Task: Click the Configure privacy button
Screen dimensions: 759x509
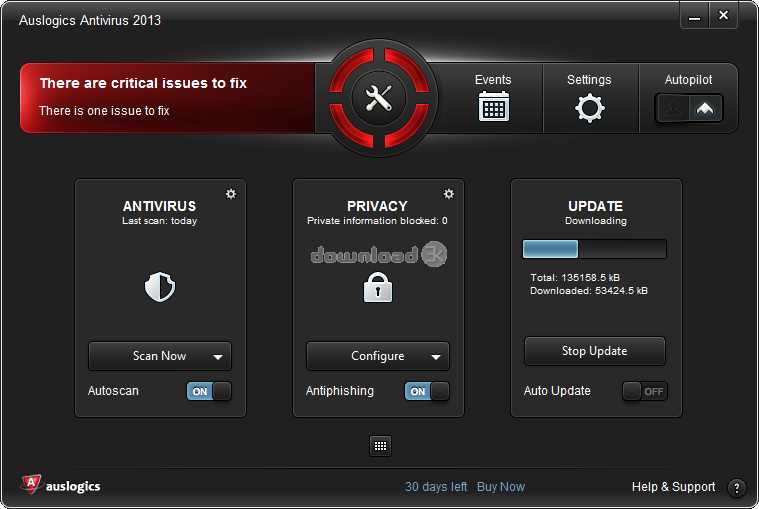Action: 378,356
